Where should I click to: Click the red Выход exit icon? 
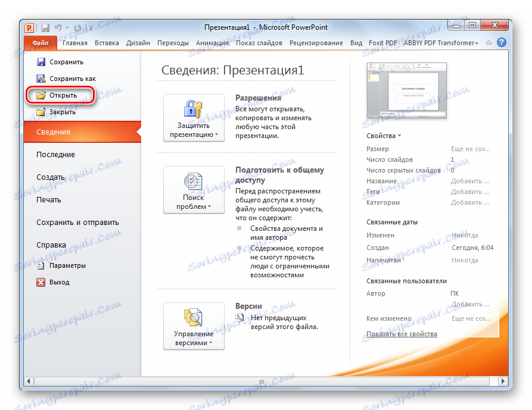41,282
